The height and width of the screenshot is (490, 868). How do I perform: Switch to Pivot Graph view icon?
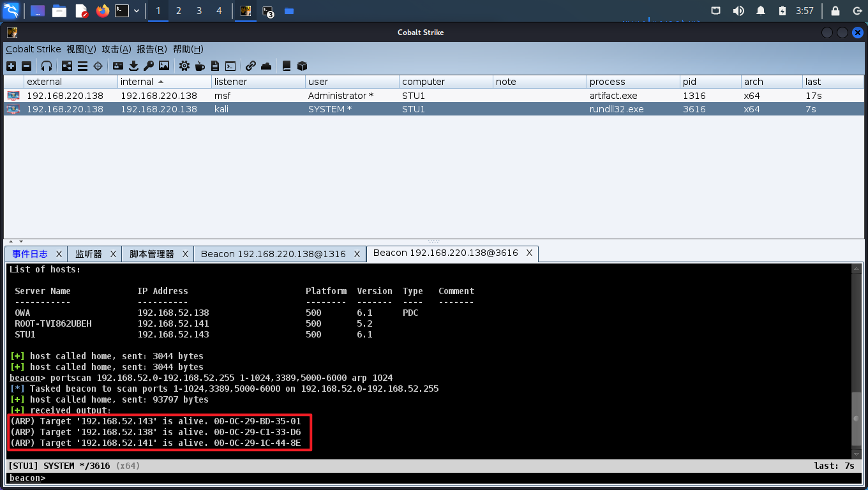pos(67,66)
